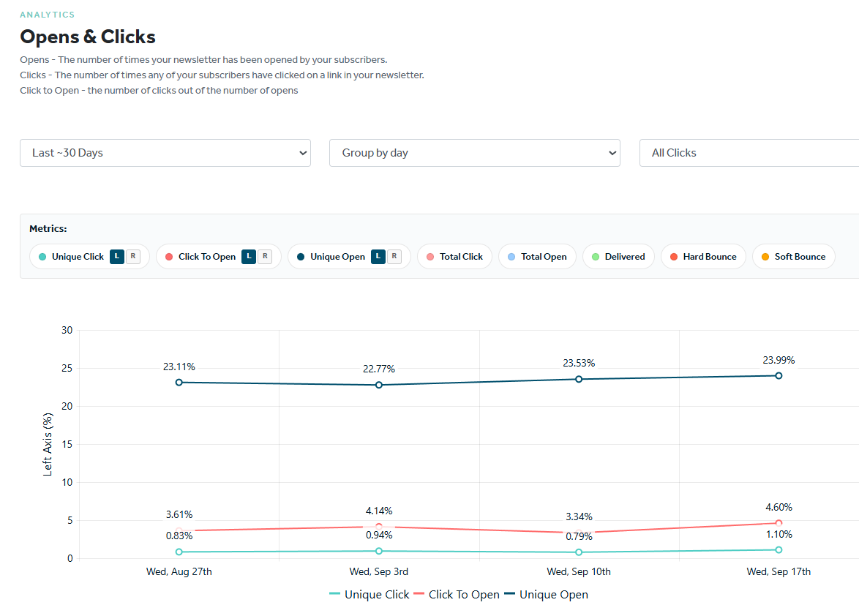Set Click To Open on left axis
Viewport: 859px width, 616px height.
tap(249, 256)
